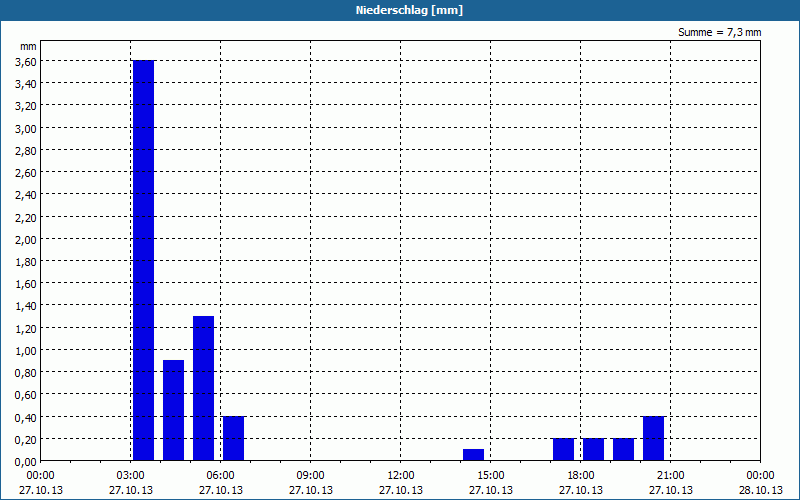
Task: Select the 0,20 bar after 19:00
Action: coord(623,449)
